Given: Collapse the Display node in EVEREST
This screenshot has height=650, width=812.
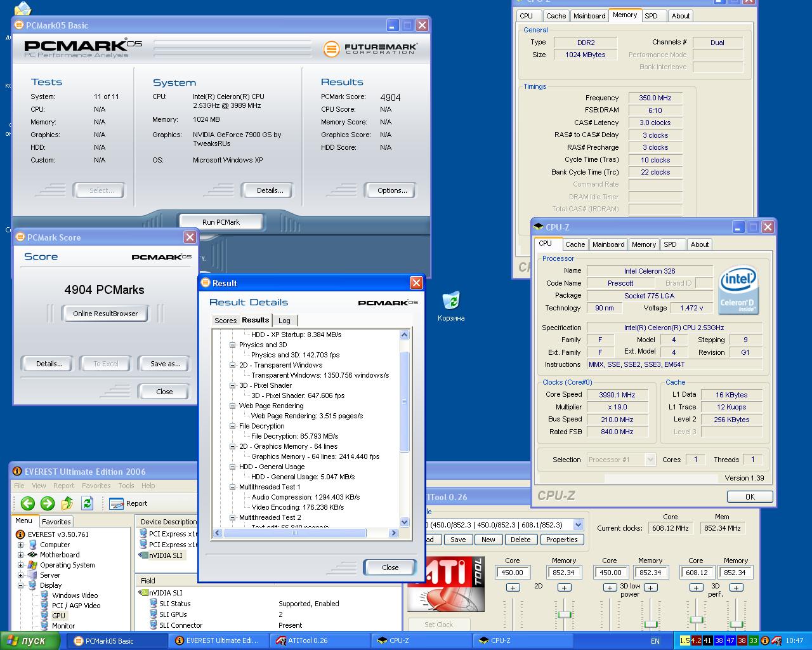Looking at the screenshot, I should [x=20, y=585].
